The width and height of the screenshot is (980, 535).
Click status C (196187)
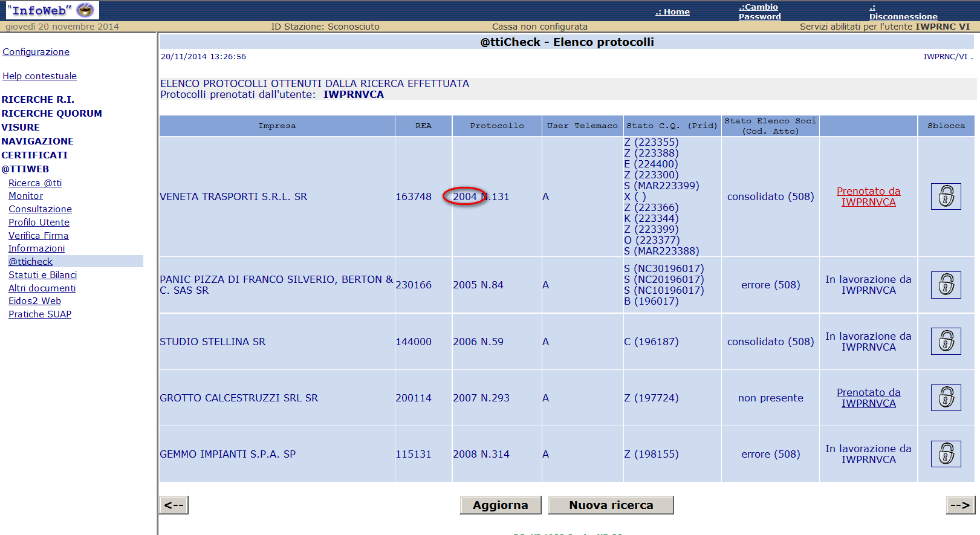point(651,342)
